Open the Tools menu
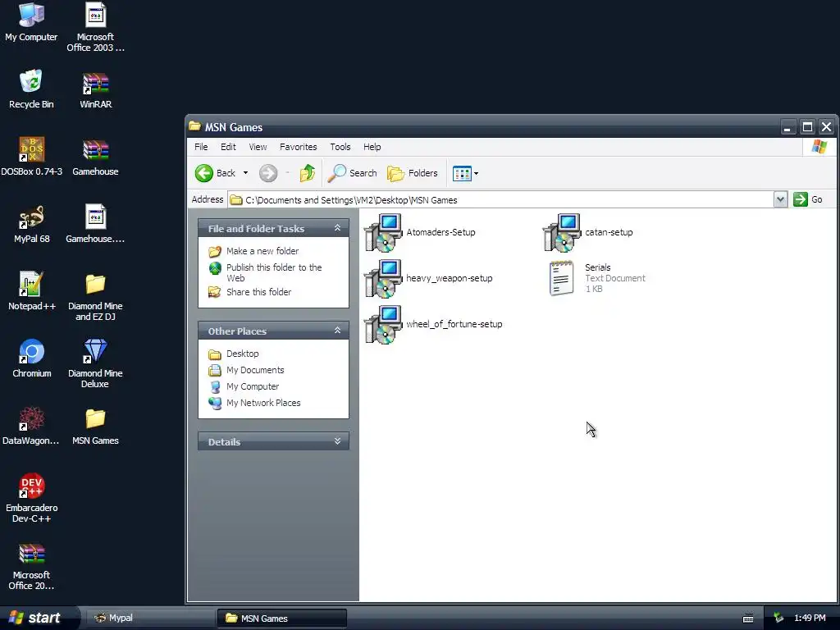 [340, 147]
